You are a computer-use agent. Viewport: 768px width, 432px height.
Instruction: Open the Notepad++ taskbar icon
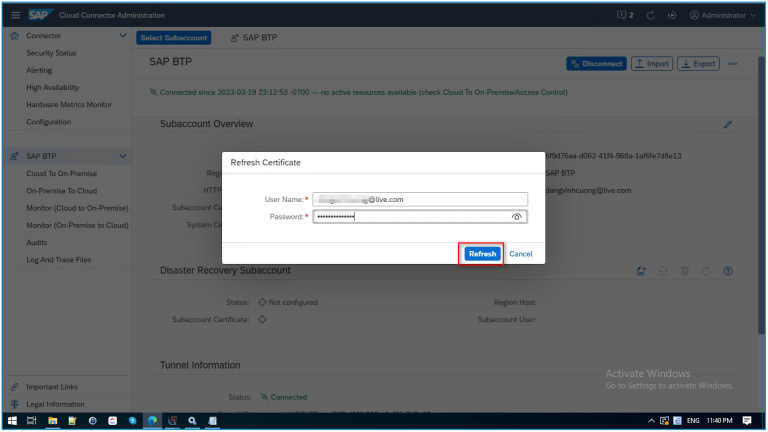coord(72,421)
